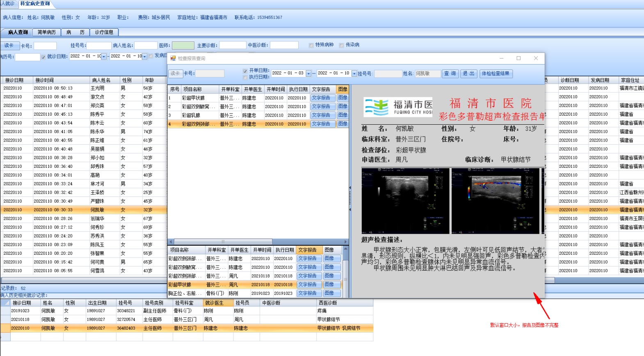Click the 检查报告查询 dialog title icon

coord(173,59)
